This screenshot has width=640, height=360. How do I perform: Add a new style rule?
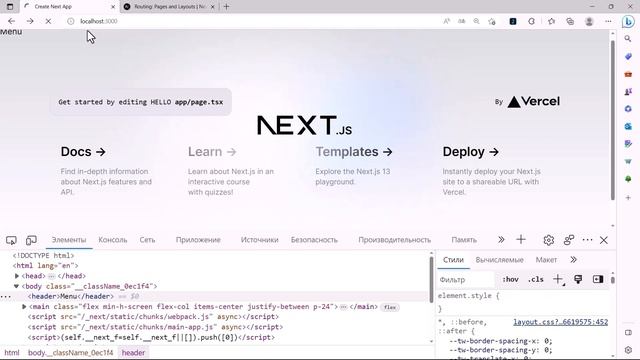coord(558,280)
